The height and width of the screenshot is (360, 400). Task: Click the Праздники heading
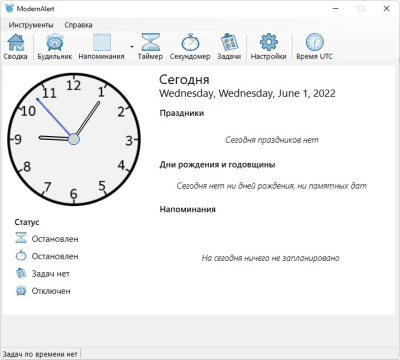(x=182, y=113)
